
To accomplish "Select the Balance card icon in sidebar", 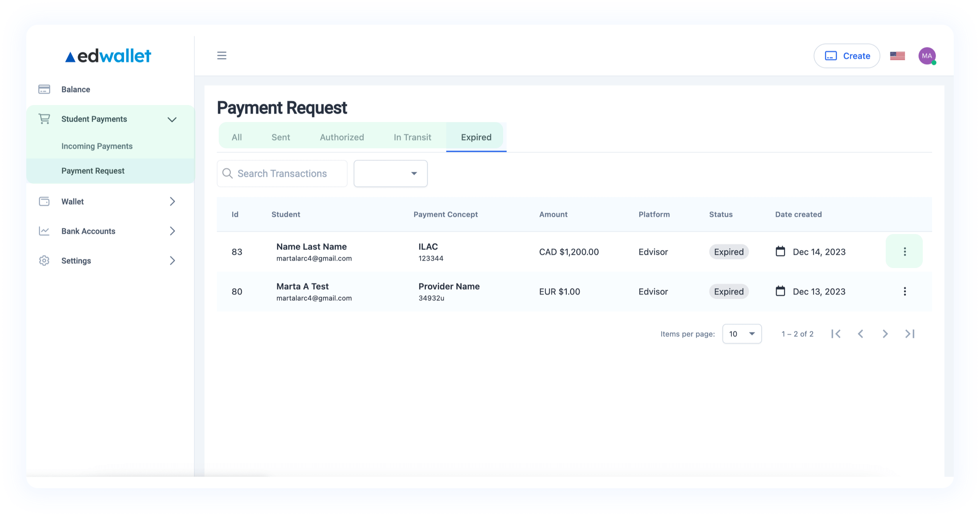I will pos(44,89).
